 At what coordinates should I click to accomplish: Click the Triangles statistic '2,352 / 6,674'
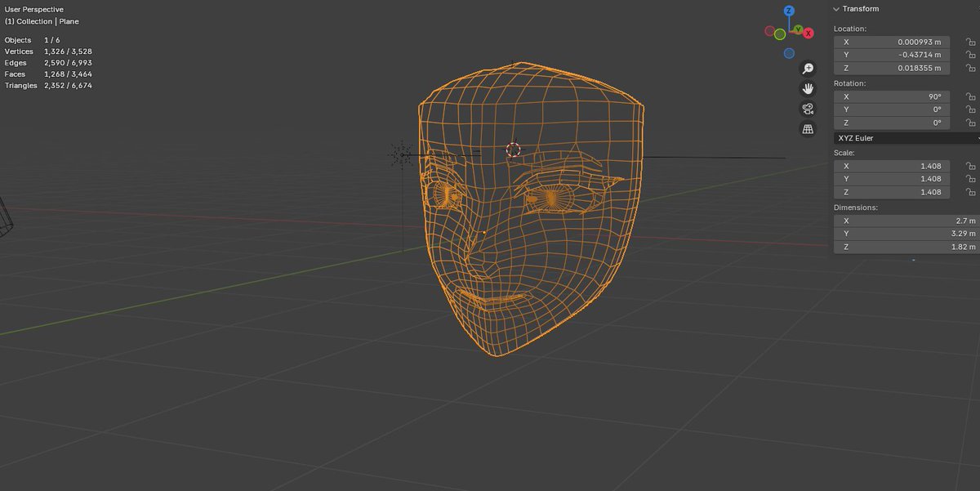pyautogui.click(x=68, y=86)
